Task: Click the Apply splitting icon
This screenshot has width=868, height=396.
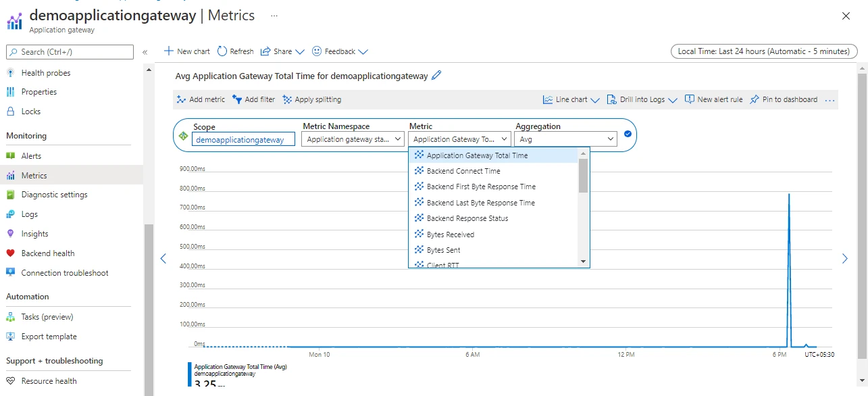Action: coord(287,99)
